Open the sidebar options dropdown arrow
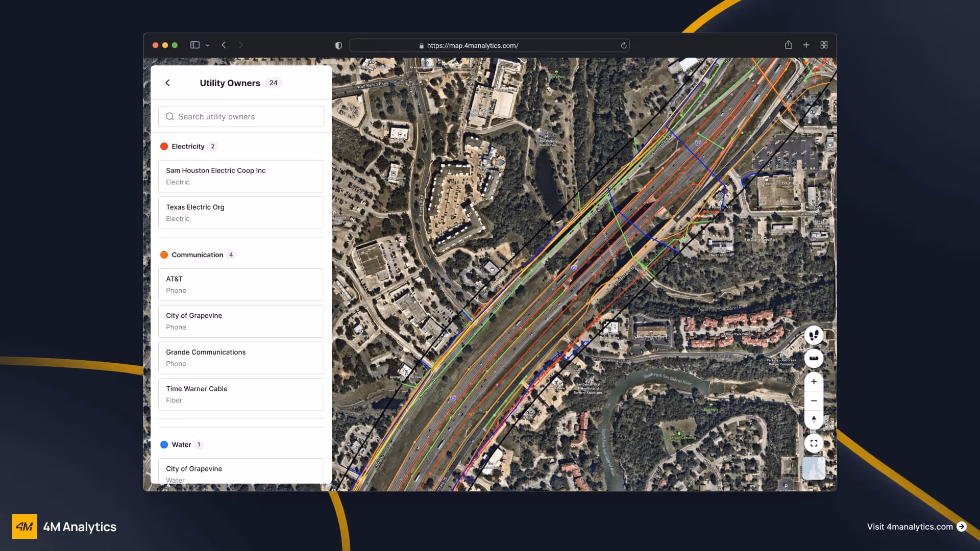980x551 pixels. (207, 45)
